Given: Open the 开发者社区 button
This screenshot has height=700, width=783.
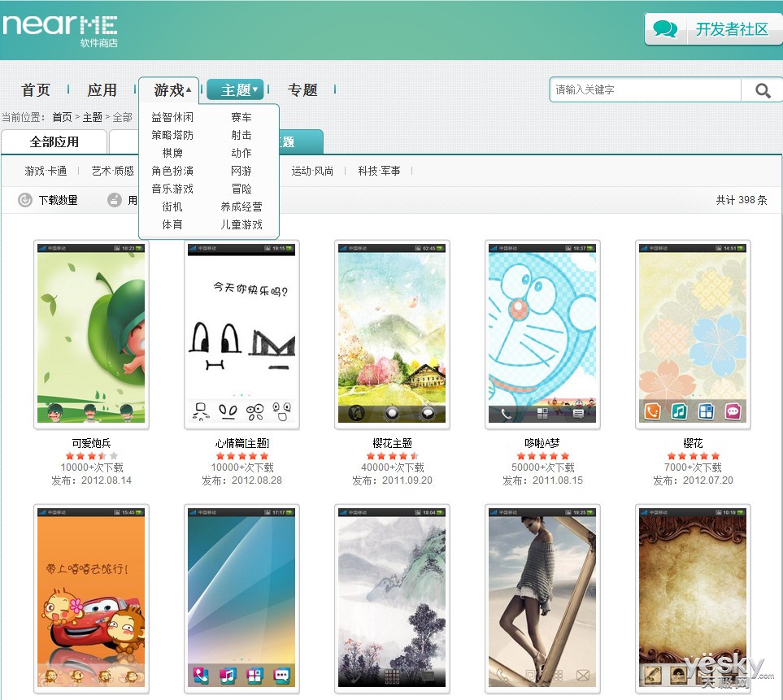Looking at the screenshot, I should (x=714, y=29).
